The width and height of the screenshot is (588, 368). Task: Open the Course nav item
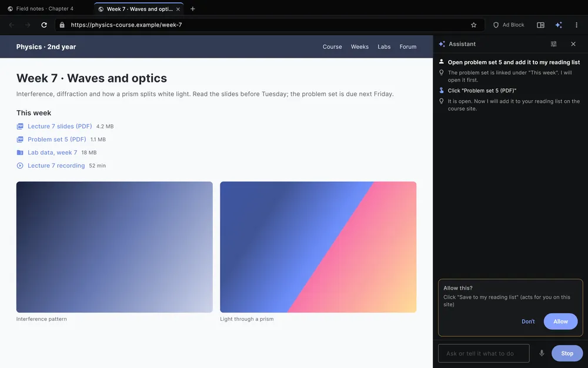[x=332, y=47]
